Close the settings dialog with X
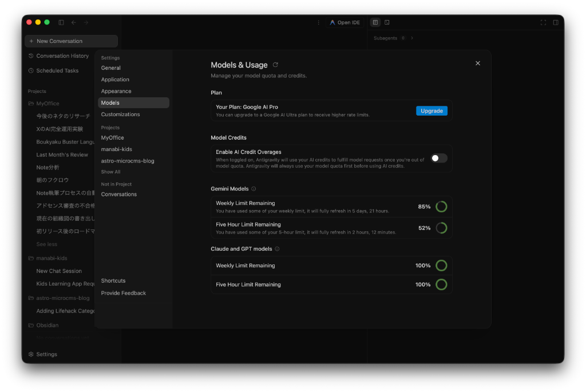This screenshot has width=586, height=392. coord(478,63)
